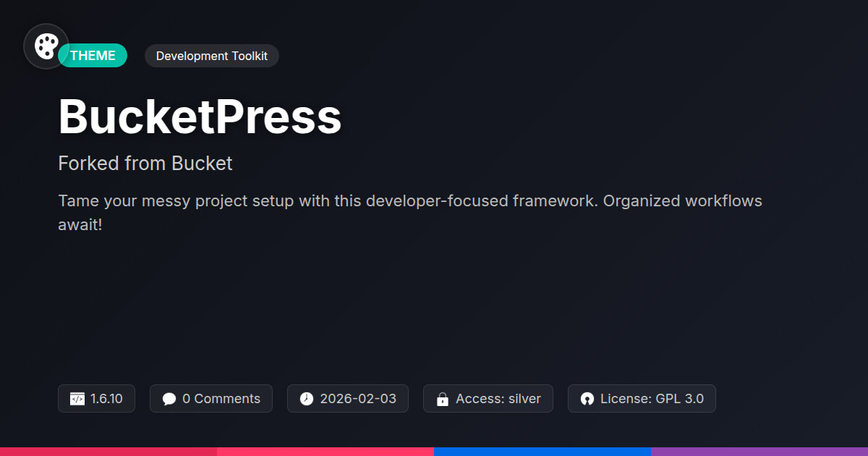
Task: Click the purple bottom bar segment
Action: click(x=759, y=451)
